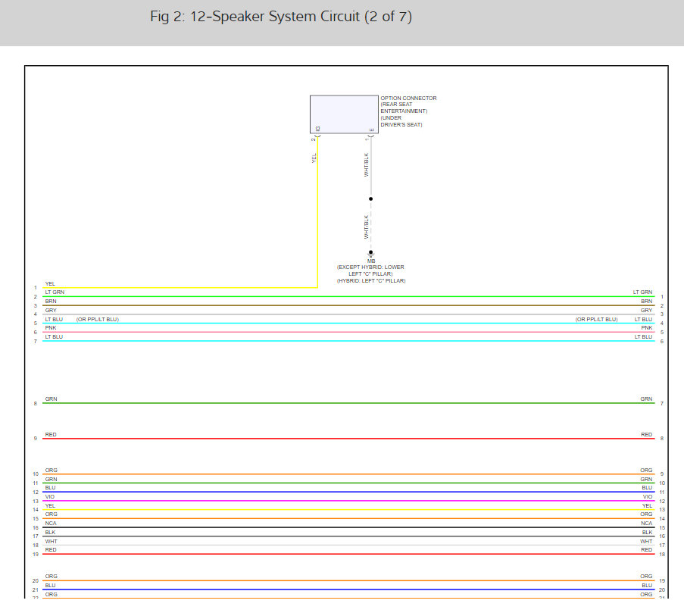Click the right '(OR PPL/LT BLU)' note
This screenshot has height=616, width=684.
[x=596, y=319]
